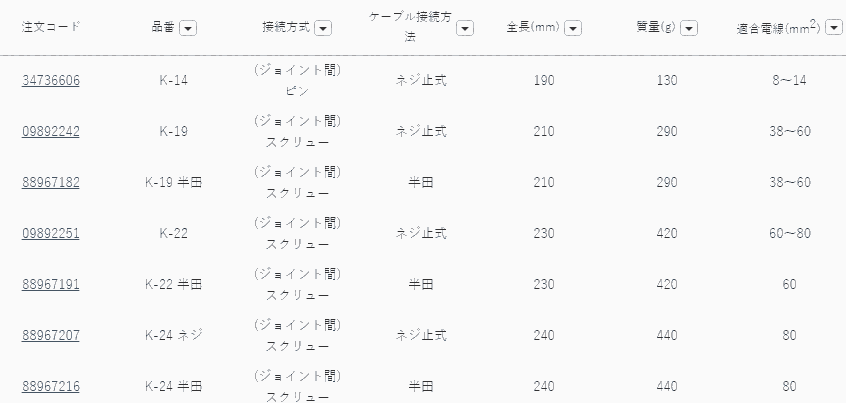The image size is (846, 403).
Task: Open order code 88967182 link
Action: (x=51, y=182)
